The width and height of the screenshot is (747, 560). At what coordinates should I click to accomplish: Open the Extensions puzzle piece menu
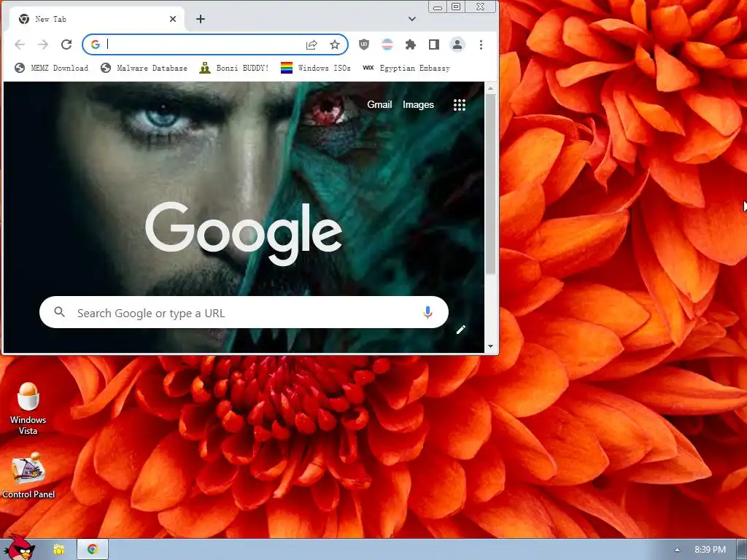(410, 44)
